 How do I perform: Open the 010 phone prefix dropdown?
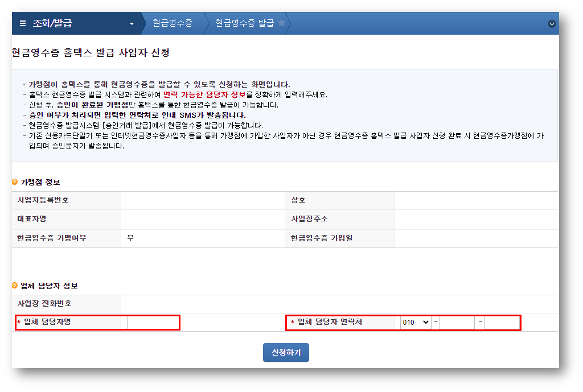(x=416, y=322)
